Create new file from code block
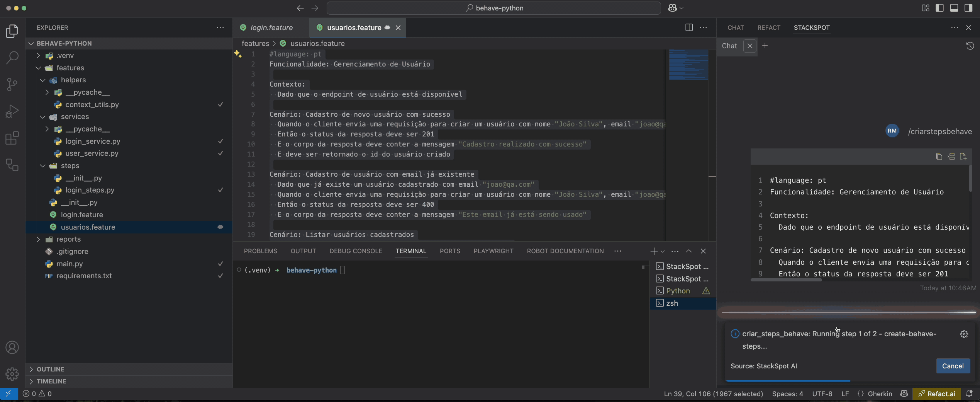The image size is (980, 402). pyautogui.click(x=963, y=157)
